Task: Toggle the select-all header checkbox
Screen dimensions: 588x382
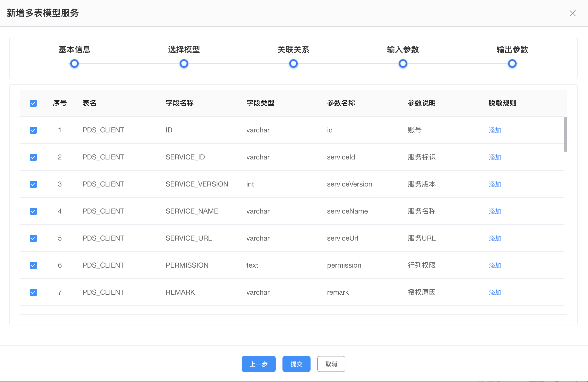Action: [33, 103]
